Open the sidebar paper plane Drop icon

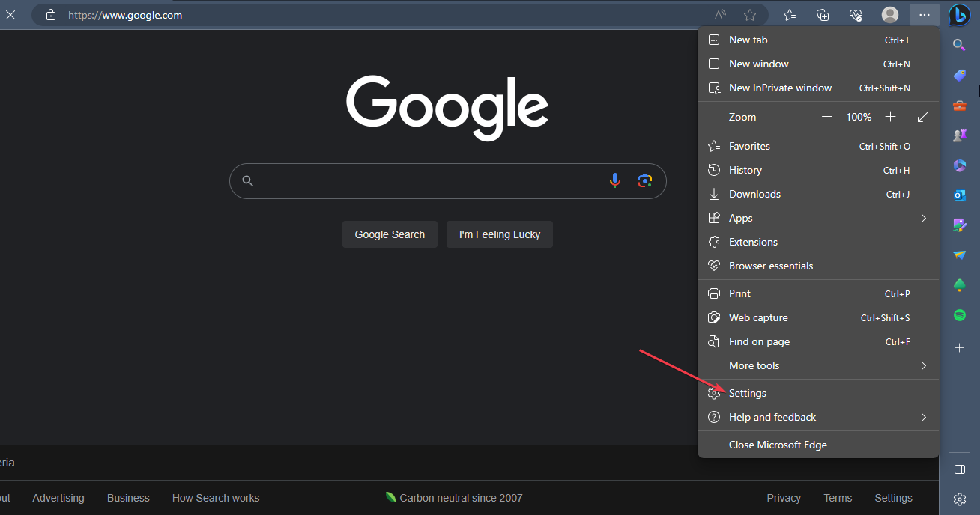[959, 255]
